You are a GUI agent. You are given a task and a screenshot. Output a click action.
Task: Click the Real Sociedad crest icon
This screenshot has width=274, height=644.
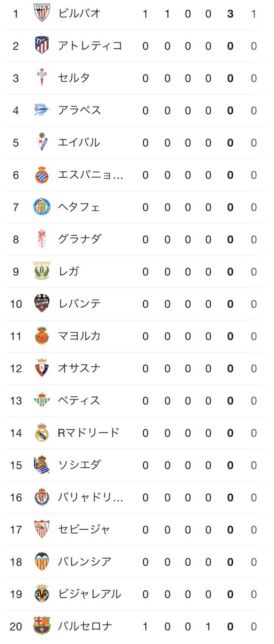(x=42, y=465)
